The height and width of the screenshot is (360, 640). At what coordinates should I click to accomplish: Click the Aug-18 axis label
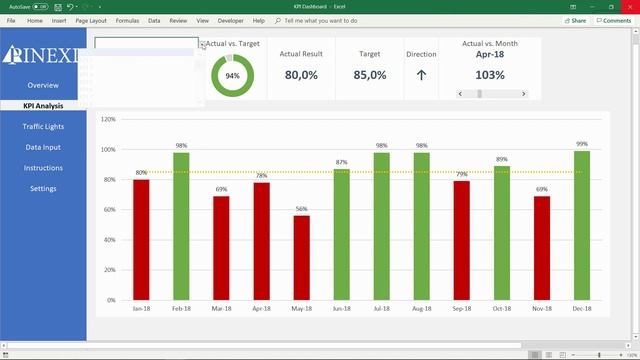point(422,309)
